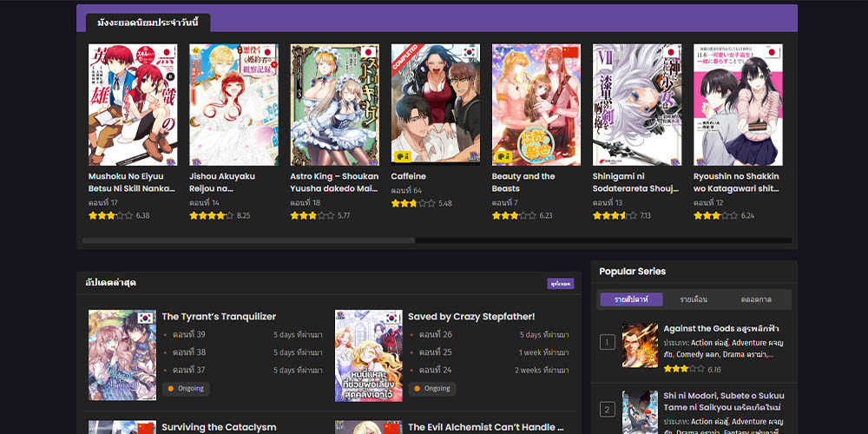Image resolution: width=868 pixels, height=434 pixels.
Task: Click the color badge on Caffeine cover
Action: click(x=403, y=156)
